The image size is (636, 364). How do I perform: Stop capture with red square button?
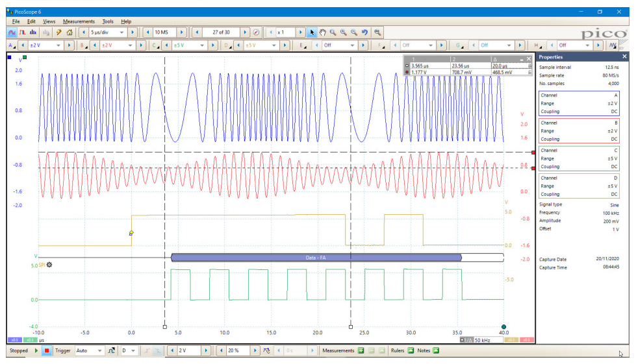pyautogui.click(x=47, y=350)
